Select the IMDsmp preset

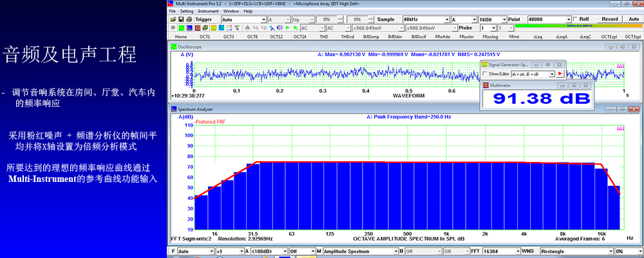click(x=372, y=37)
